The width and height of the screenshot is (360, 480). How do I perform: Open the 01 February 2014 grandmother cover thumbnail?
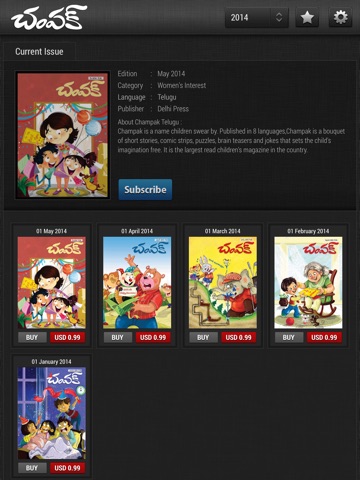click(x=308, y=283)
